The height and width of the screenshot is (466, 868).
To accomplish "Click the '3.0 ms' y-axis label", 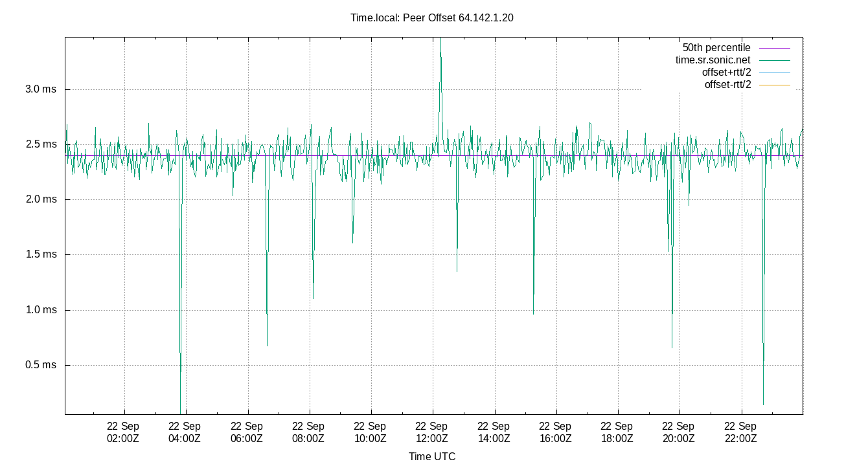I will 41,89.
